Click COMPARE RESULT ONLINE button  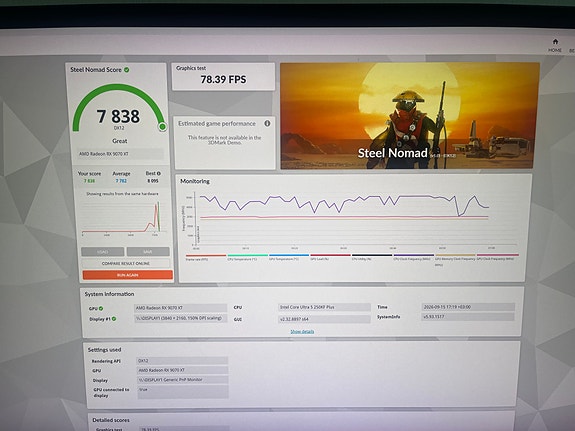[126, 263]
